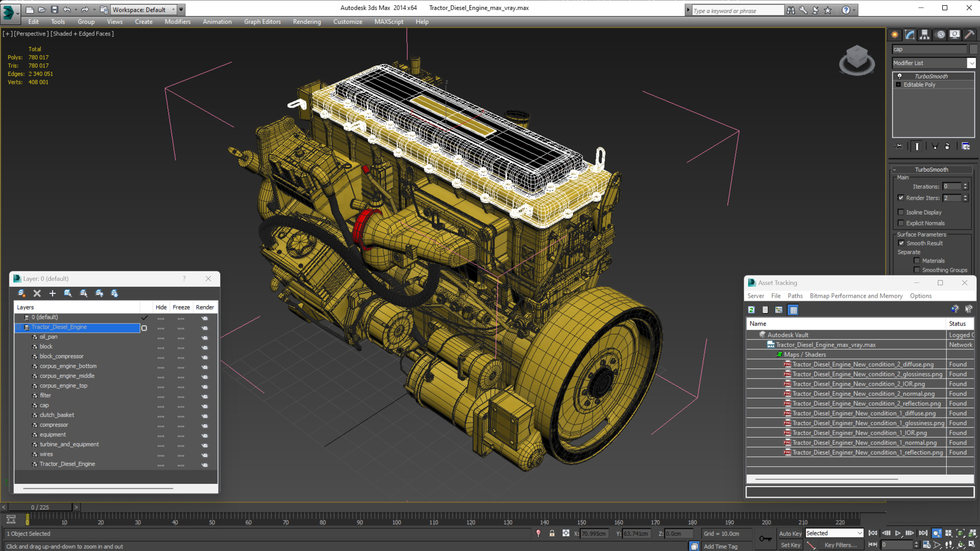Click the Create New Layer plus icon
Viewport: 980px width, 551px height.
coord(53,293)
